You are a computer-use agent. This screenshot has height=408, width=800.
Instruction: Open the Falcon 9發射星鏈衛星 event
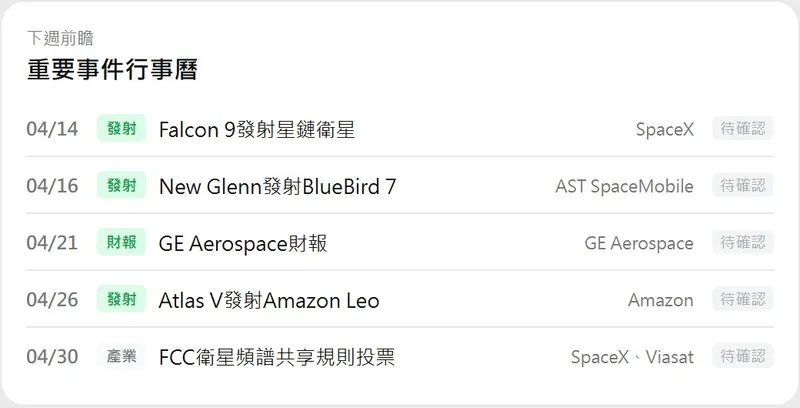click(x=257, y=129)
